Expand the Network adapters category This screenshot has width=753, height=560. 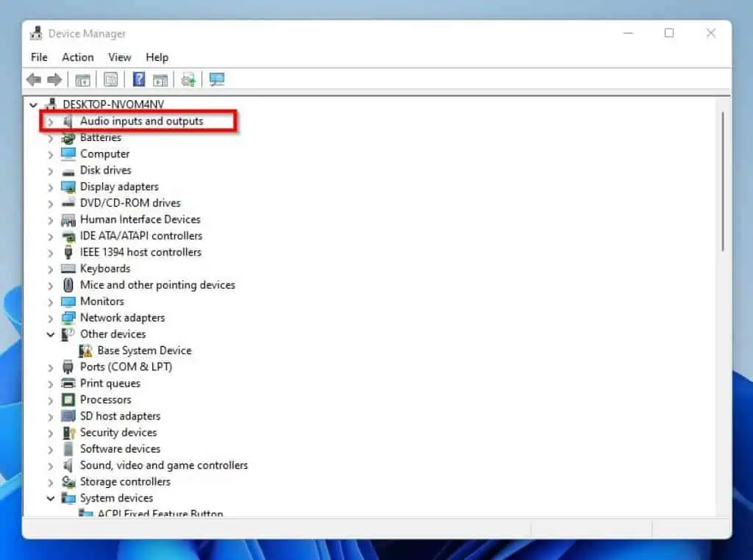(50, 317)
